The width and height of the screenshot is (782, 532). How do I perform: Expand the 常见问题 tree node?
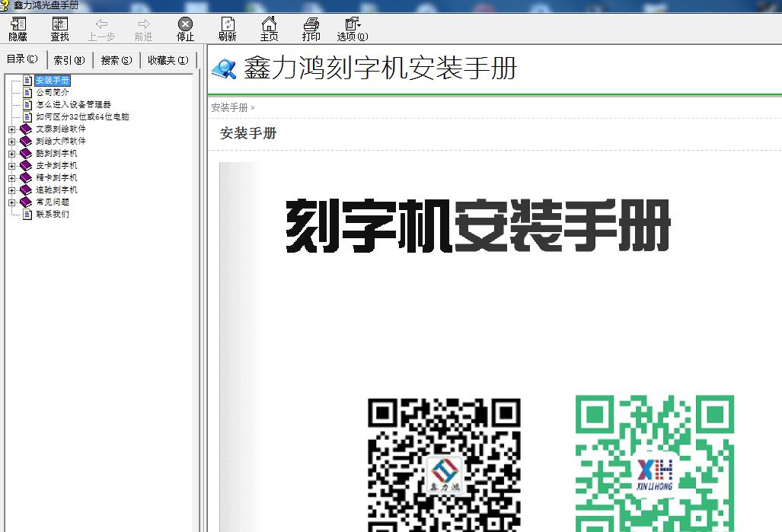[12, 202]
